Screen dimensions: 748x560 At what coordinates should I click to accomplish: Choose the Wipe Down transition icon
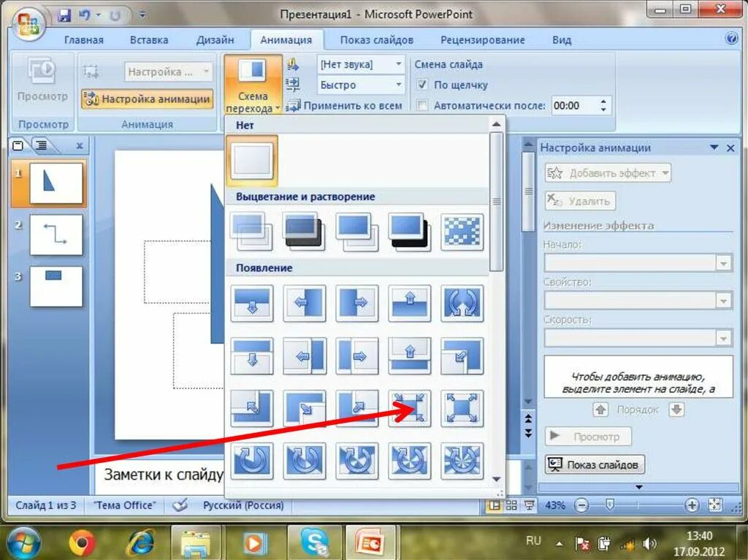(252, 303)
